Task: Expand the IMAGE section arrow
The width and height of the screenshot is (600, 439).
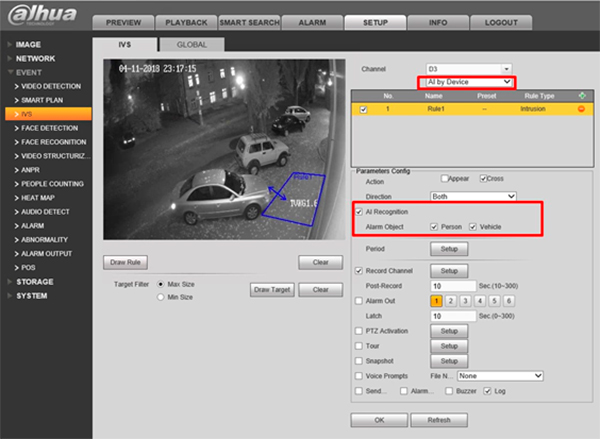Action: pyautogui.click(x=10, y=44)
